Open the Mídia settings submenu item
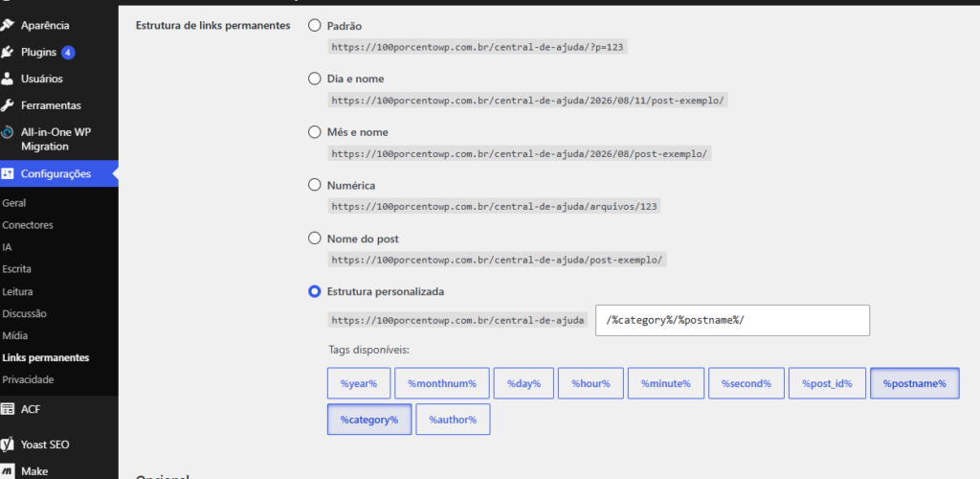The image size is (980, 479). [x=15, y=336]
